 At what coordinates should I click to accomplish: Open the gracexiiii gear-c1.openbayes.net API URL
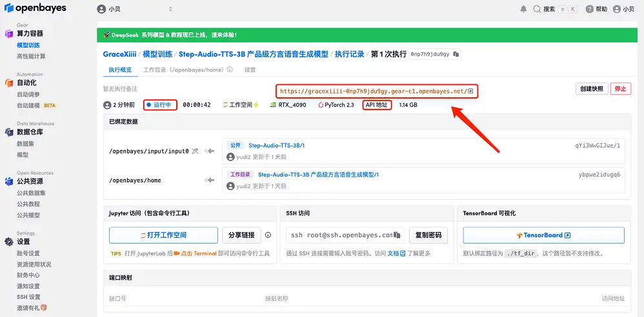click(374, 91)
